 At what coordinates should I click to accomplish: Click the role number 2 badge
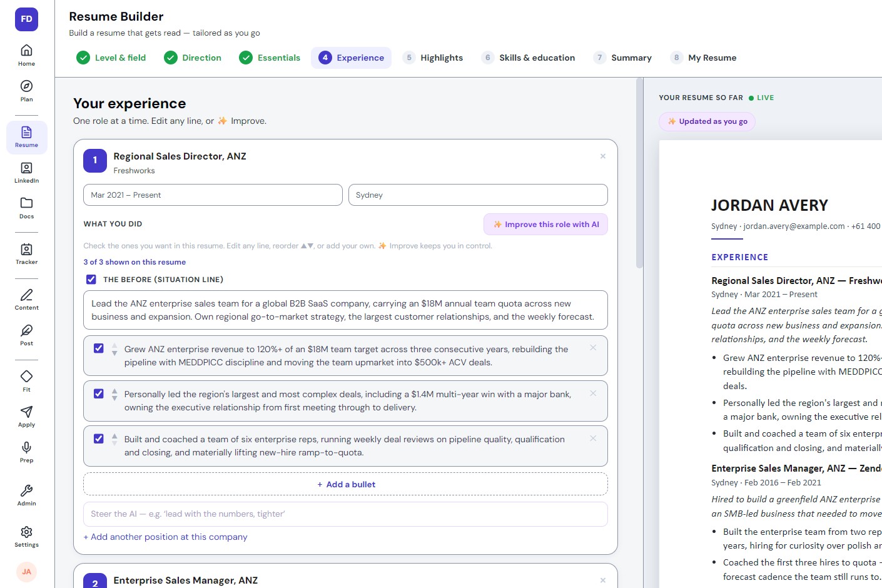(x=95, y=581)
